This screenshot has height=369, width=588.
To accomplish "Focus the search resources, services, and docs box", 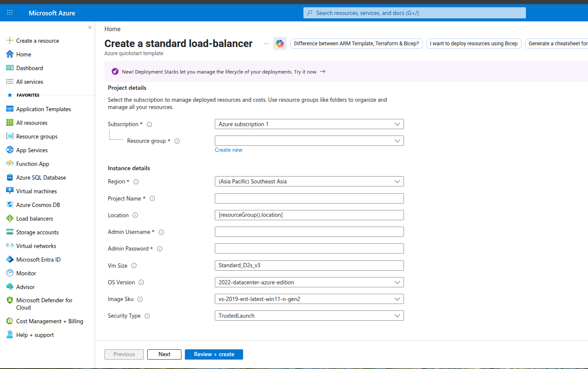I will [415, 13].
